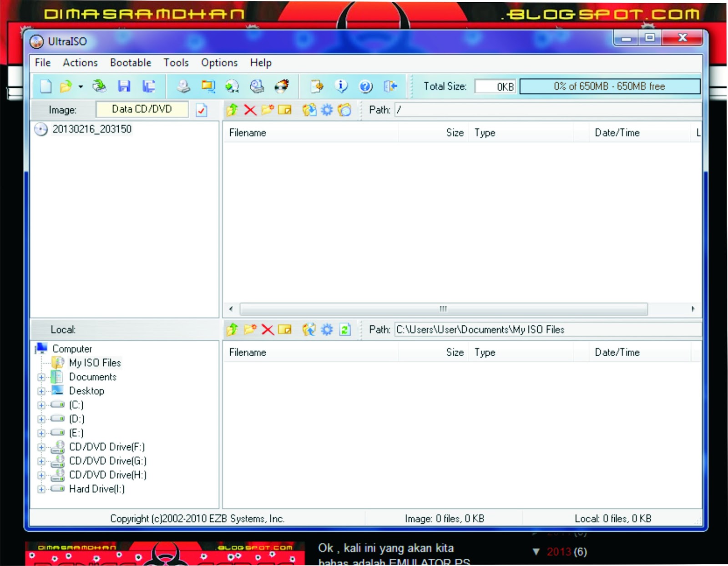
Task: Delete selected files from the image
Action: [250, 109]
